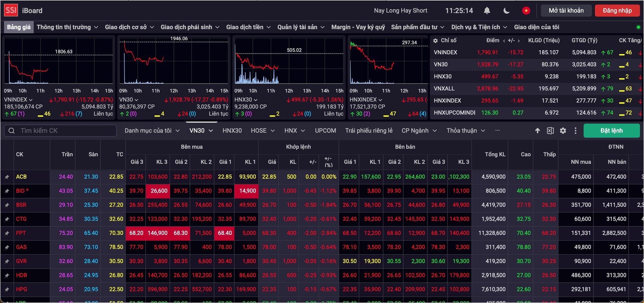Toggle the pin on ACB row

(x=7, y=177)
